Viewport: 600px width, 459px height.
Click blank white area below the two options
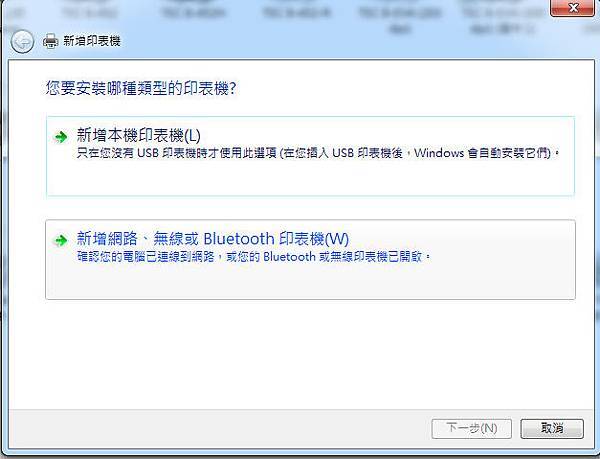pos(301,354)
